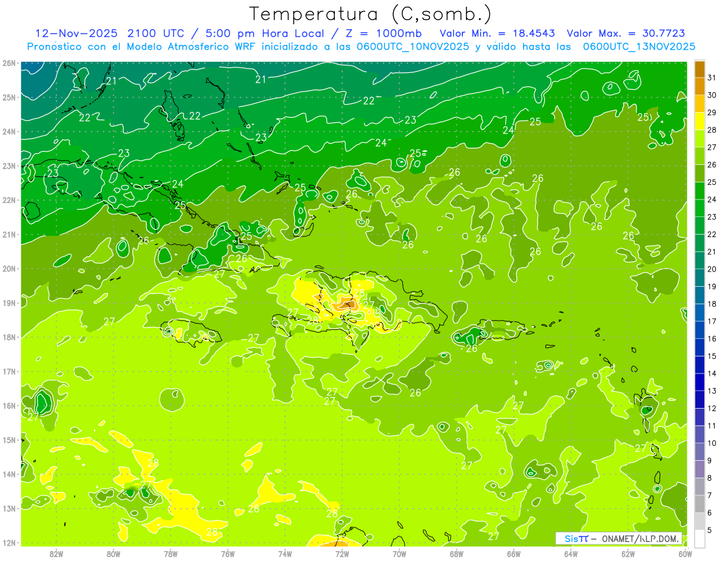Click the "8" label on the color bar
Image resolution: width=728 pixels, height=562 pixels.
coord(710,478)
